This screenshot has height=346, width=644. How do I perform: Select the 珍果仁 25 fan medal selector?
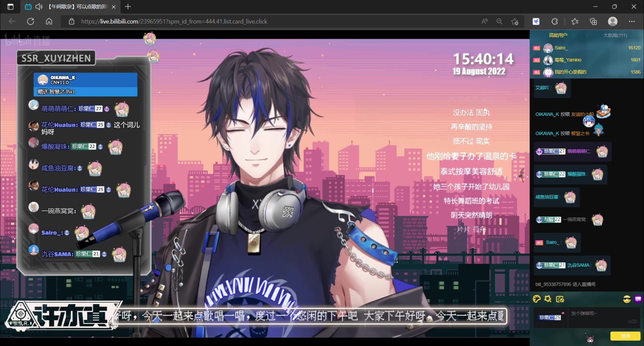click(x=550, y=317)
